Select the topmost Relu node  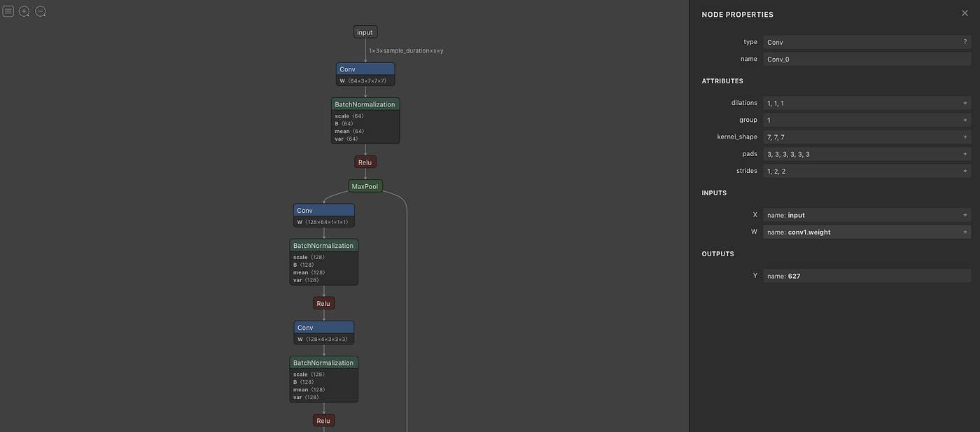[365, 162]
